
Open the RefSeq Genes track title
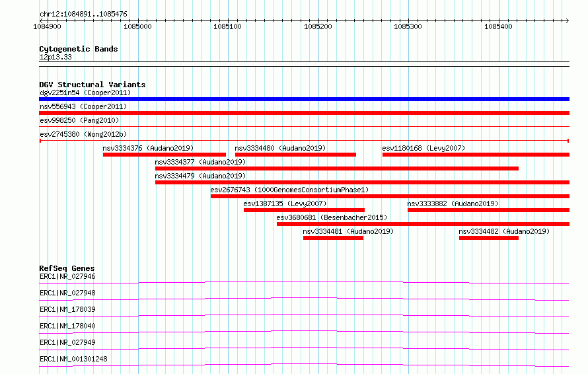click(x=67, y=268)
